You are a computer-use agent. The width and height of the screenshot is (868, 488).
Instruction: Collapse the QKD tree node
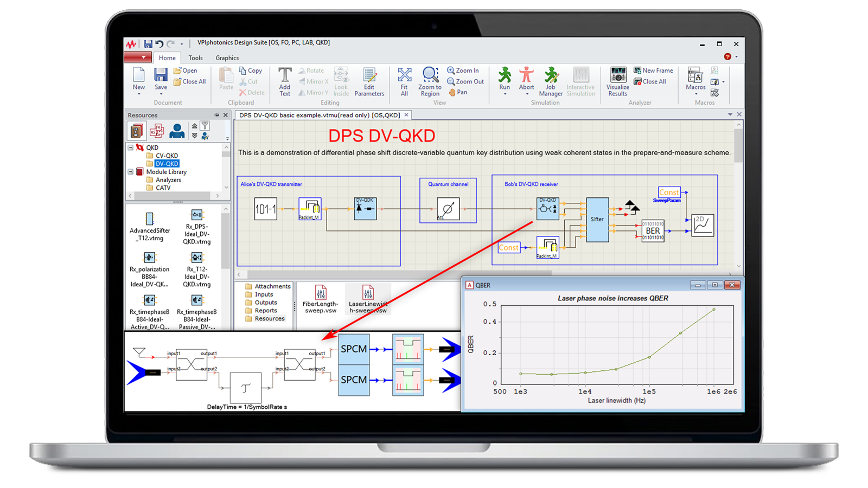coord(131,147)
